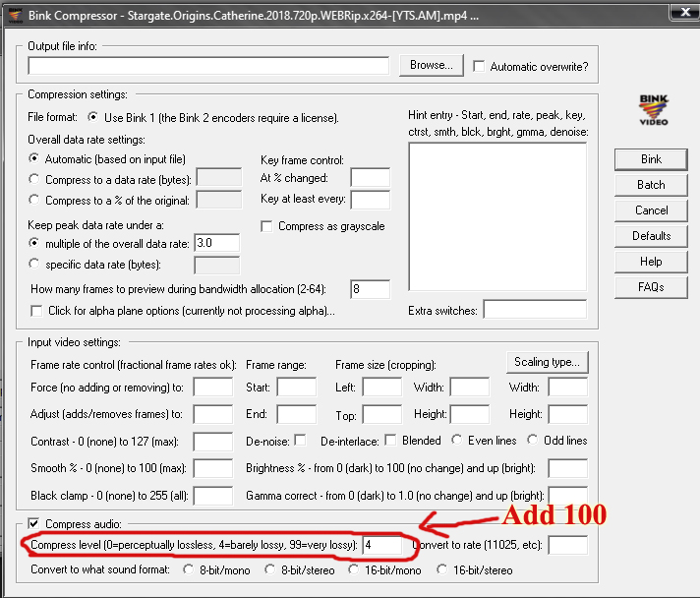Uncheck the Compress audio checkbox
This screenshot has height=598, width=700.
pyautogui.click(x=33, y=523)
